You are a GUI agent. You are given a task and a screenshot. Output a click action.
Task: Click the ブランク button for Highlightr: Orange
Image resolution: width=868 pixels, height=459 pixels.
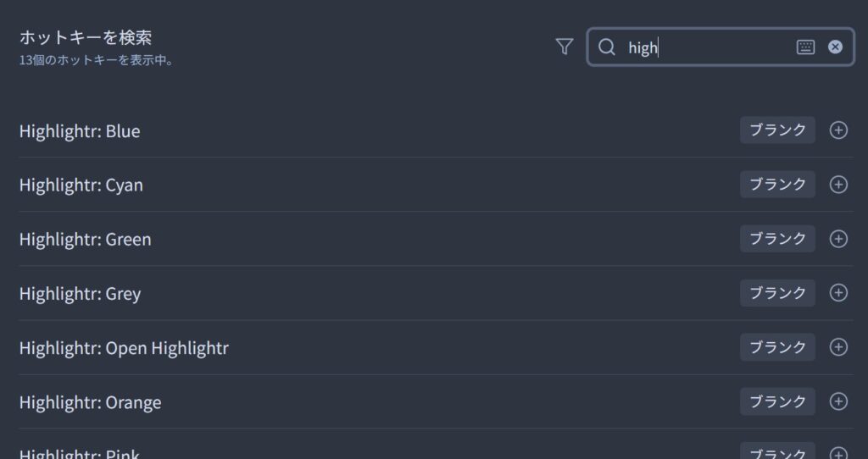click(777, 401)
